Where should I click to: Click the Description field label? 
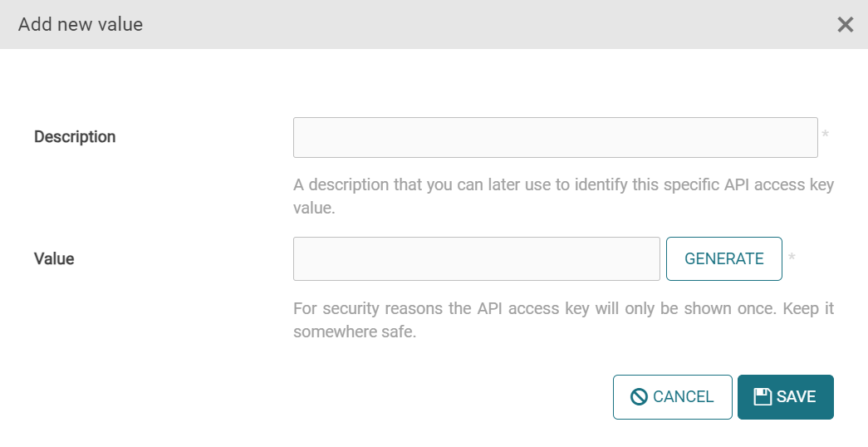pos(75,137)
